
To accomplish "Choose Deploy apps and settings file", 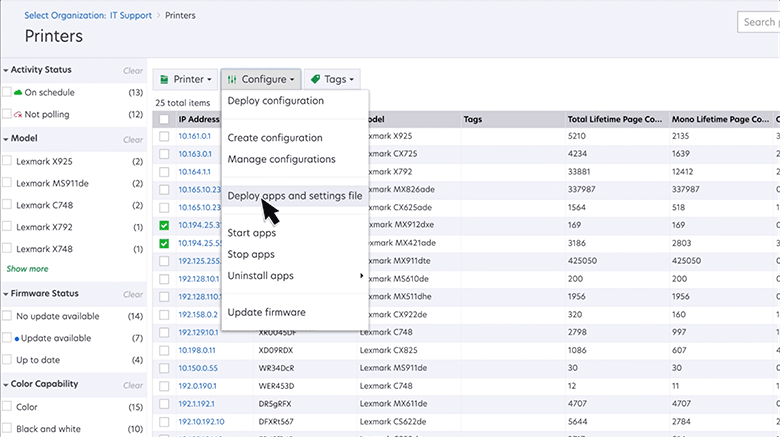I will (294, 196).
